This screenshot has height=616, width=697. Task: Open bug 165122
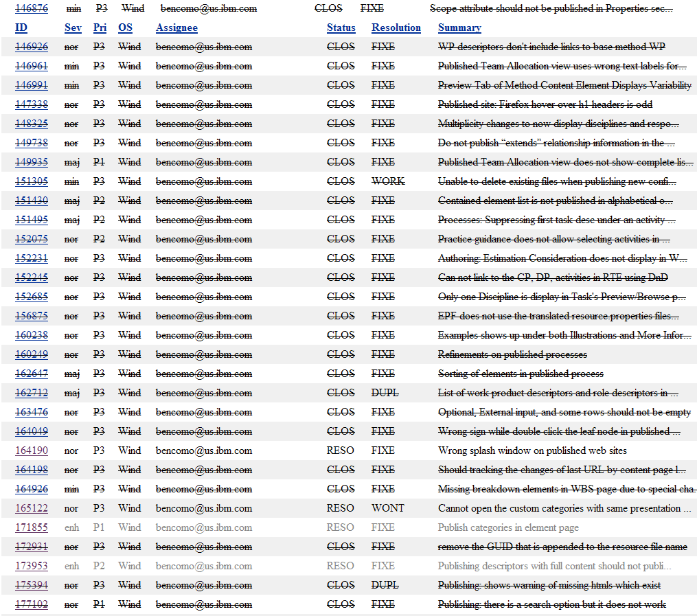pyautogui.click(x=32, y=508)
